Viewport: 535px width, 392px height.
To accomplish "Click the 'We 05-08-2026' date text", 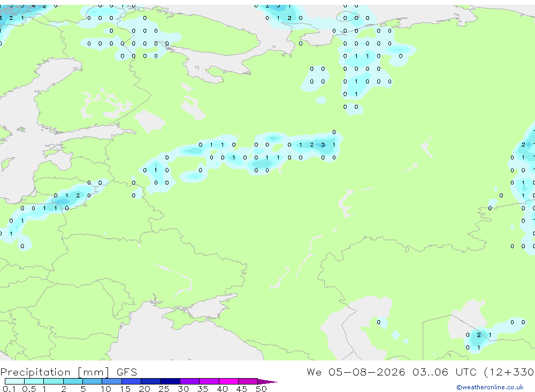I will [x=356, y=372].
